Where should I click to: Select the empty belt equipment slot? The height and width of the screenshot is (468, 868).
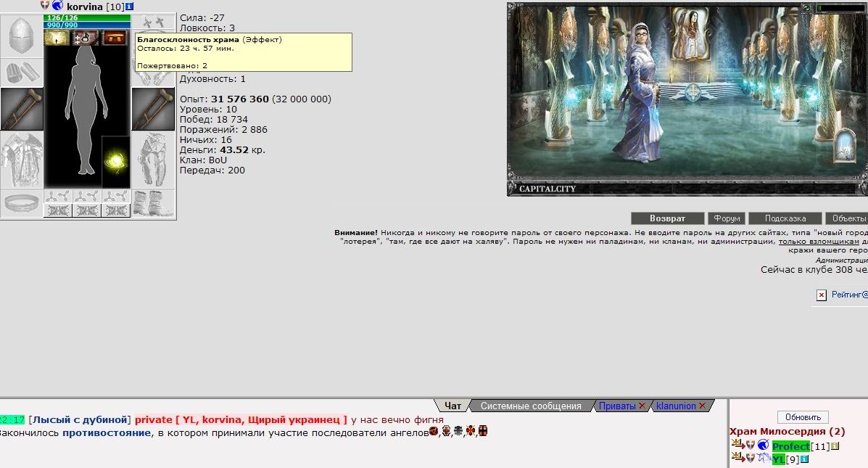point(22,203)
